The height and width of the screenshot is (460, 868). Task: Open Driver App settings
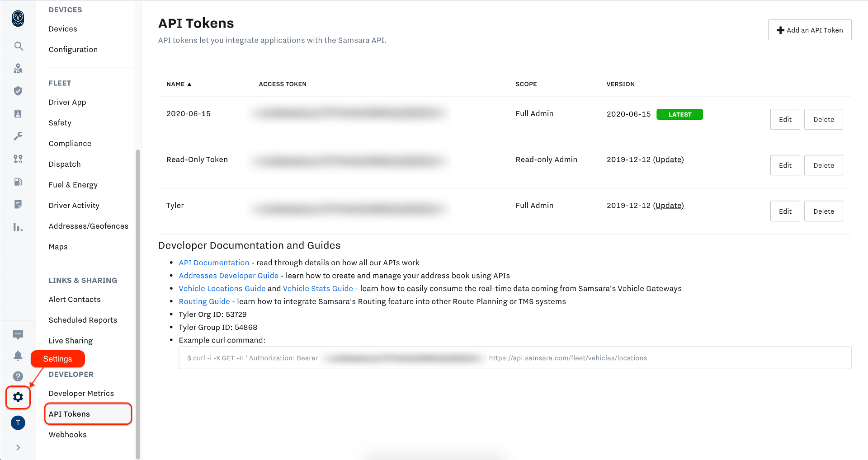67,103
